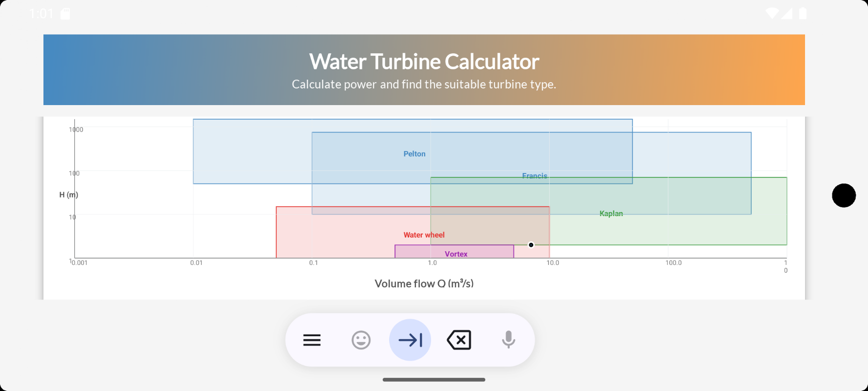Image resolution: width=868 pixels, height=391 pixels.
Task: Select the Water wheel label
Action: coord(424,235)
